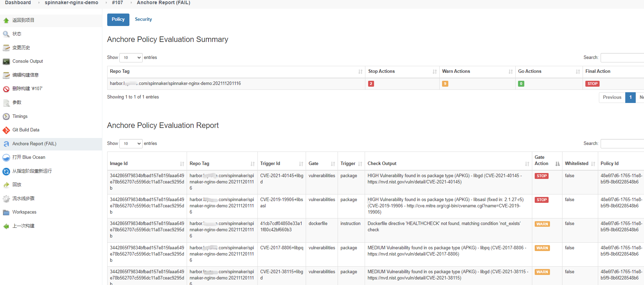Viewport: 644px width, 285px height.
Task: Open the Timings sidebar link
Action: (x=20, y=116)
